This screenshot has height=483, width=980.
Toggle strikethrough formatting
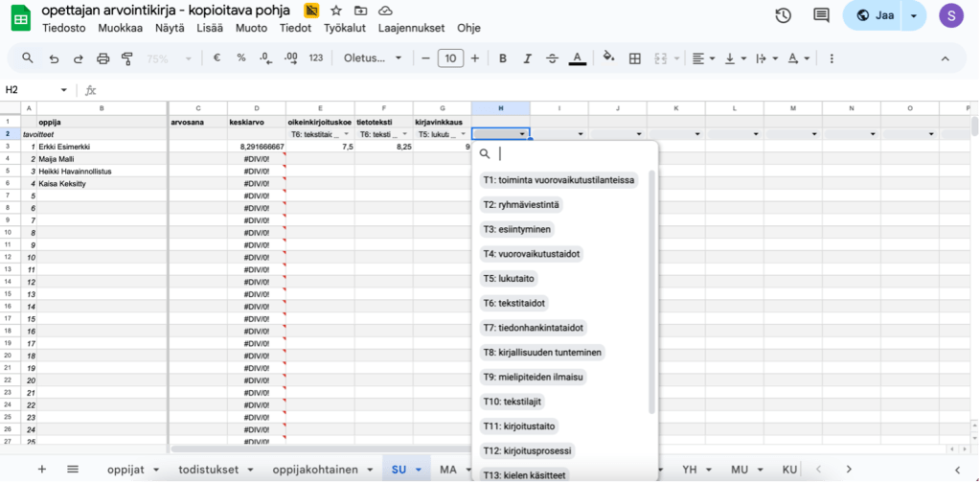pyautogui.click(x=552, y=58)
